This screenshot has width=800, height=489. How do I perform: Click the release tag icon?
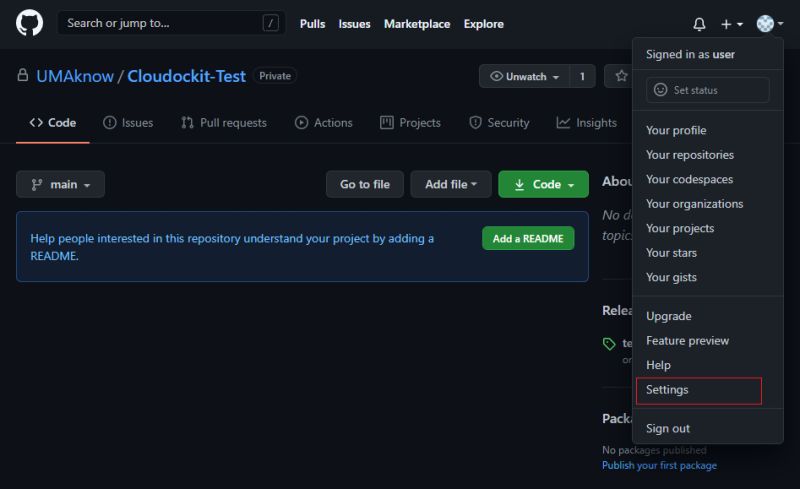coord(609,344)
